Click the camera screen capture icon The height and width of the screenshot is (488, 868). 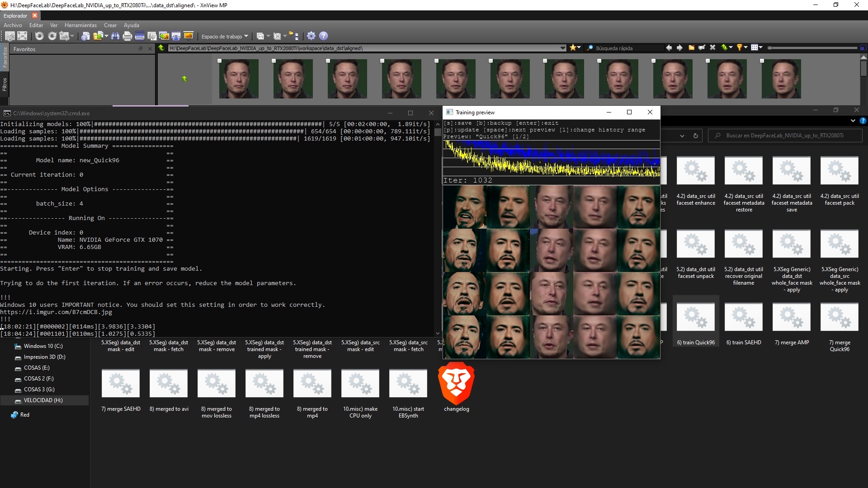tap(176, 36)
